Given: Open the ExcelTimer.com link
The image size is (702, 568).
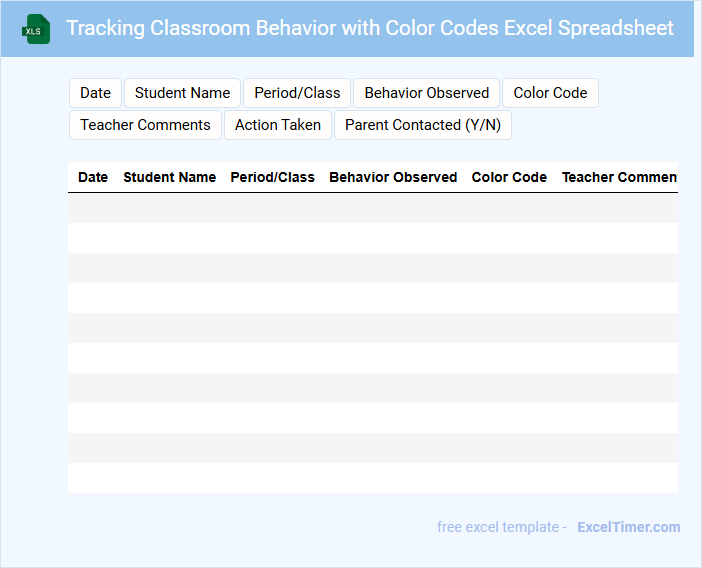Looking at the screenshot, I should coord(628,527).
